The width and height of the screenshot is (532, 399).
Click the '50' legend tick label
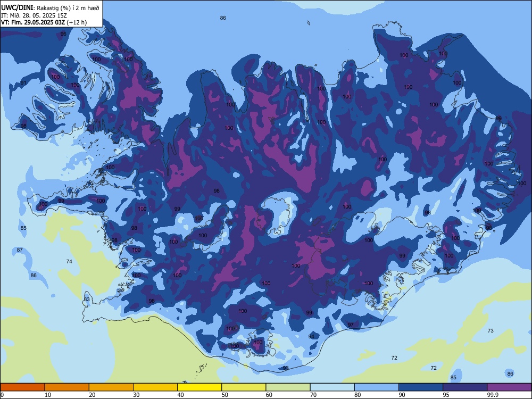225,395
